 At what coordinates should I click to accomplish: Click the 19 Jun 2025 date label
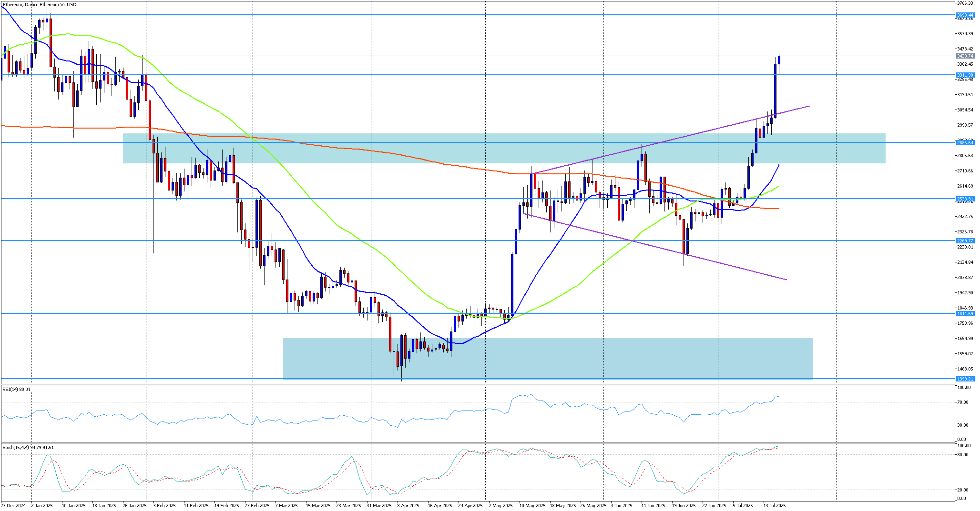tap(684, 506)
